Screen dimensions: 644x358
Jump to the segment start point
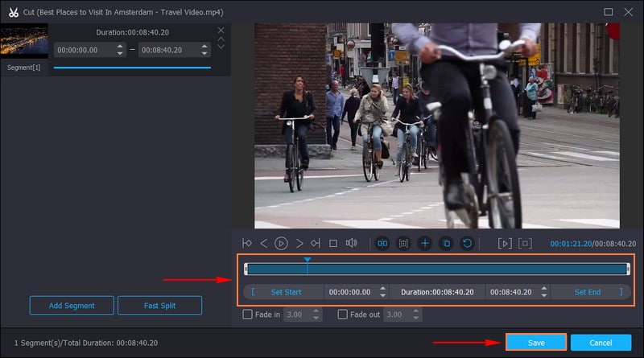(247, 243)
